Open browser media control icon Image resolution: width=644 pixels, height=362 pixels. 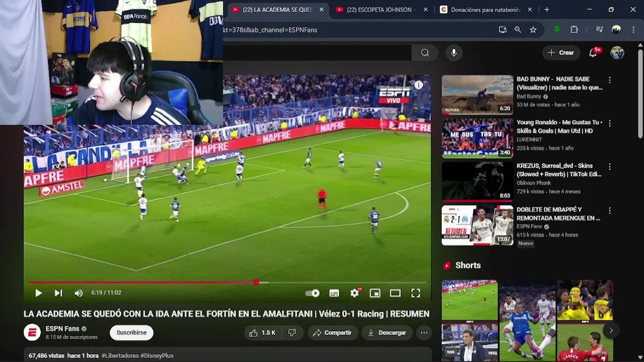599,30
